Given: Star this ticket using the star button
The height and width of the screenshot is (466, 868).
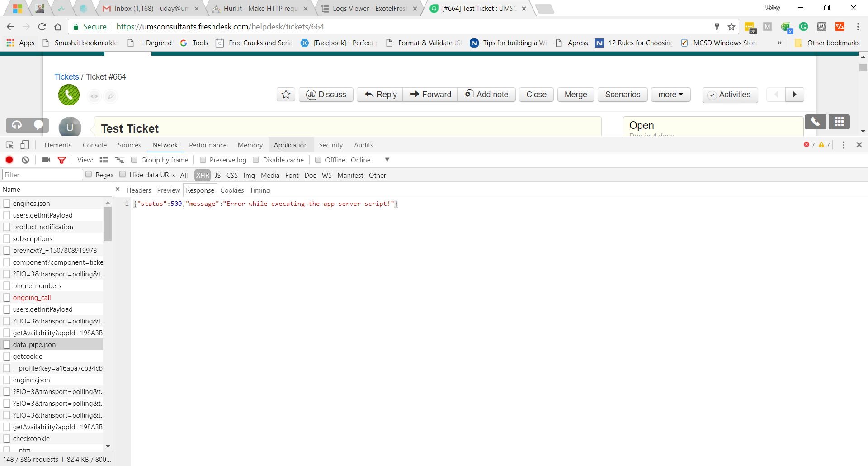Looking at the screenshot, I should click(x=286, y=95).
